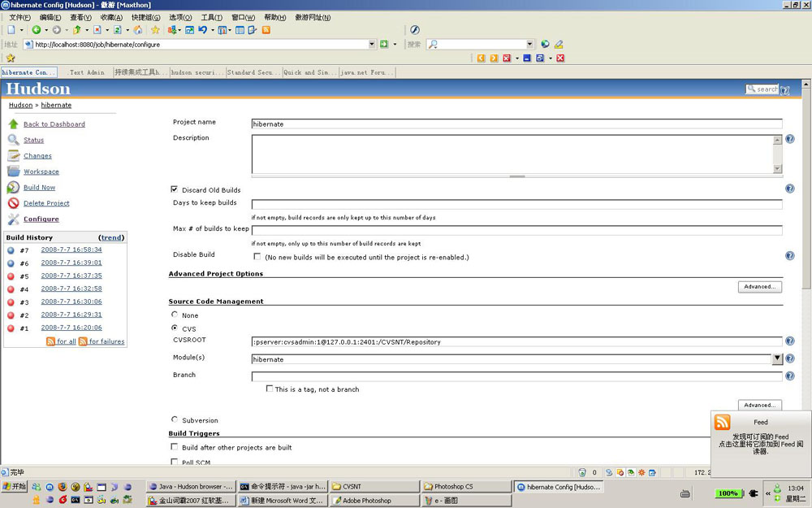Click the Refresh page toolbar icon
Screen dimensions: 812x508
[118, 30]
